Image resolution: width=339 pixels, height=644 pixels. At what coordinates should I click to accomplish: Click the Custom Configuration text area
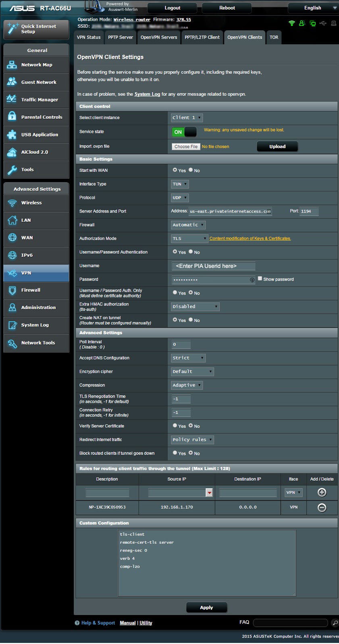click(207, 563)
